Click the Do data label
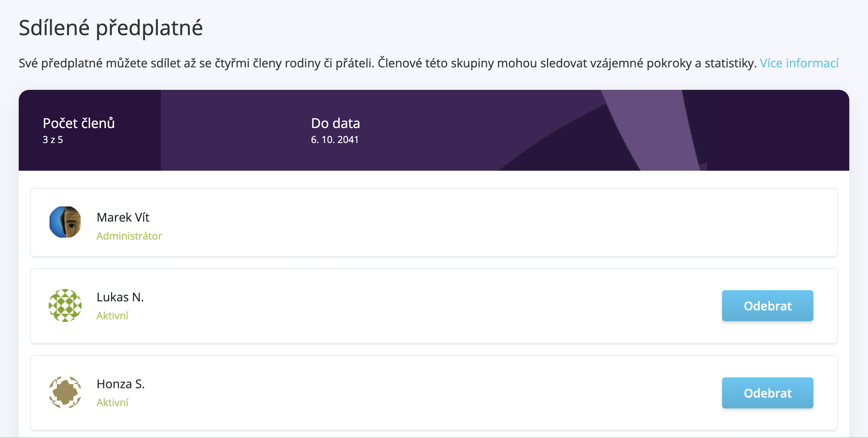This screenshot has width=868, height=438. (x=335, y=123)
